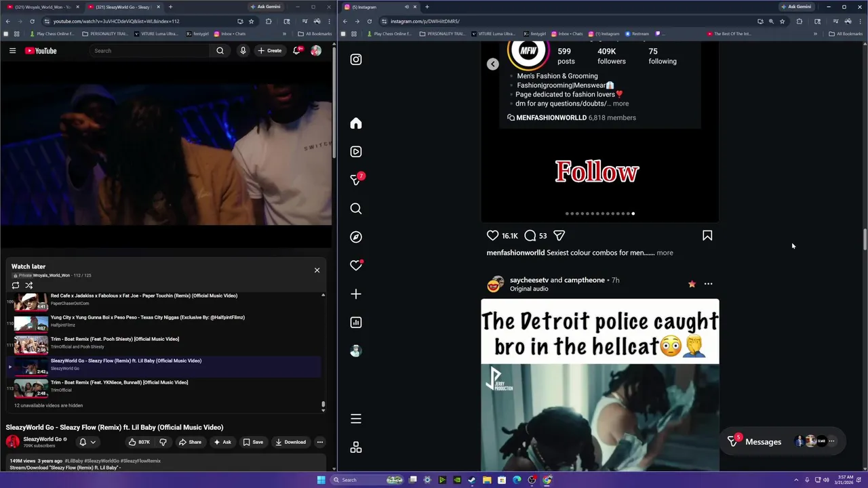Open Windows Start menu
Viewport: 868px width, 488px height.
[x=321, y=480]
